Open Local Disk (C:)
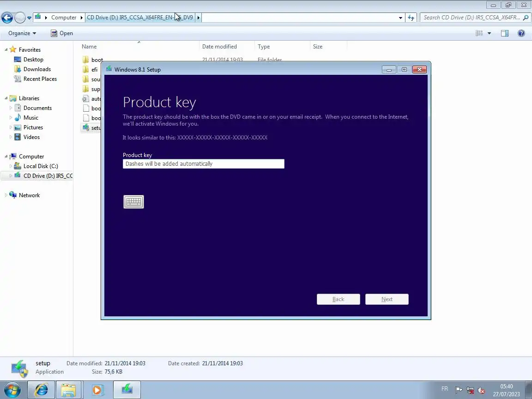The image size is (532, 399). pyautogui.click(x=40, y=166)
